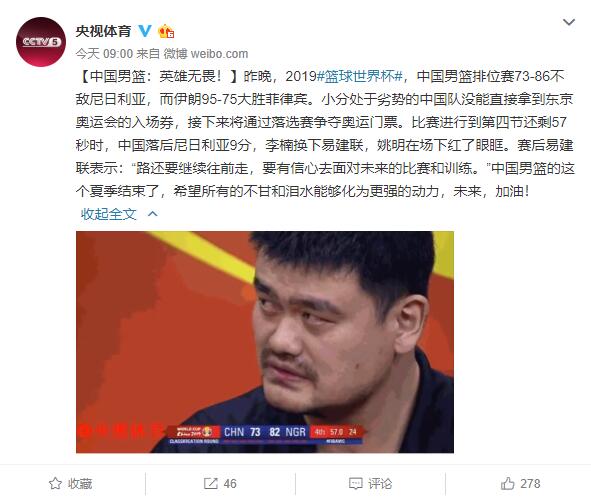Open the post options chevron menu
591x501 pixels.
568,23
